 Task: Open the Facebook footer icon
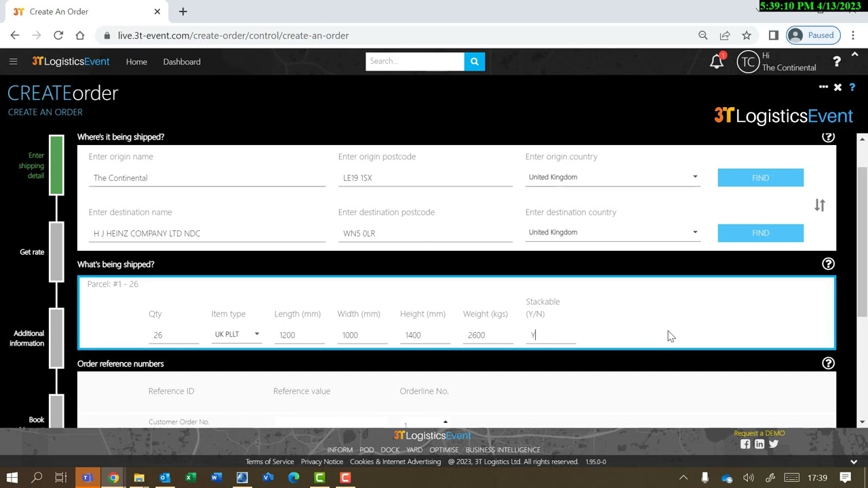(745, 444)
